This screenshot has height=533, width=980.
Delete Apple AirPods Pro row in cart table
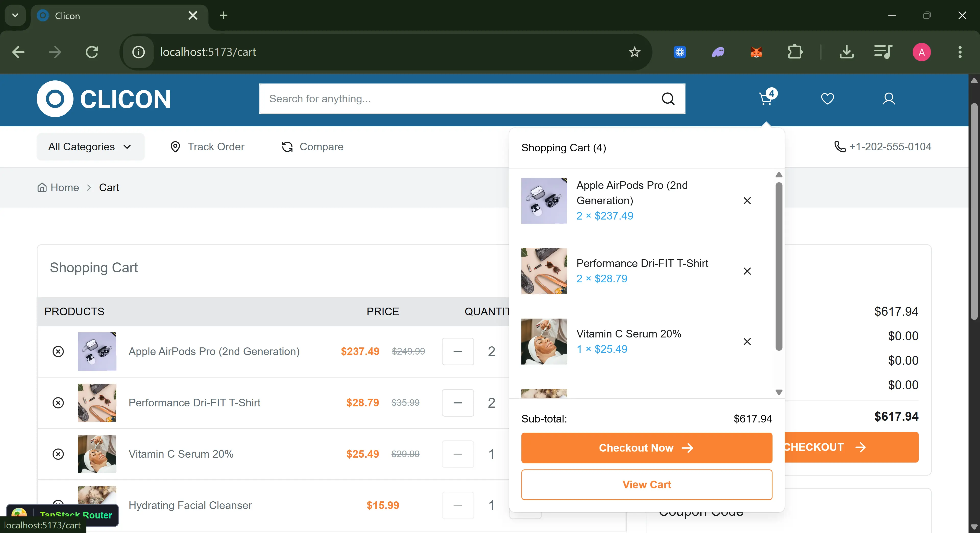tap(58, 351)
